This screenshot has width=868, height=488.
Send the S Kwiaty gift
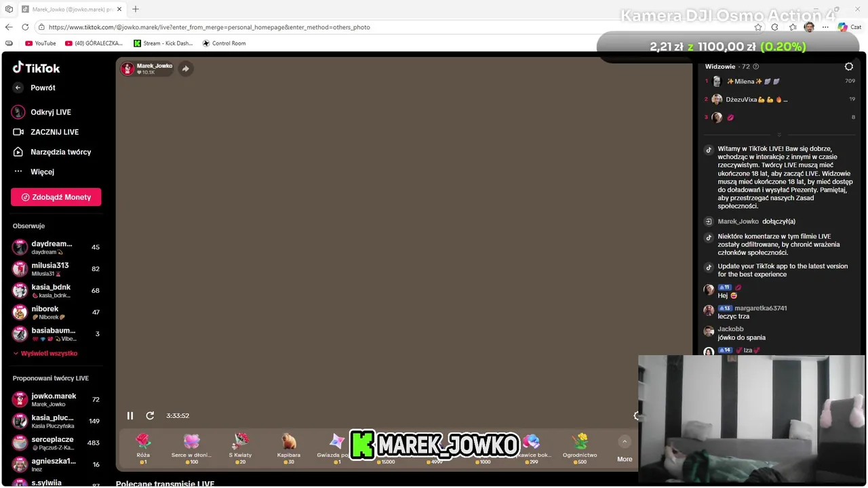point(240,449)
